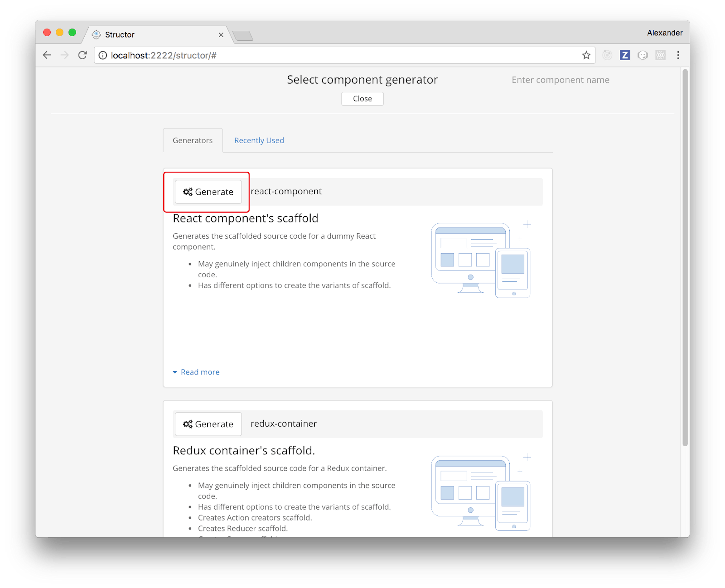Click the blue Z extension icon
The image size is (725, 588).
point(625,55)
